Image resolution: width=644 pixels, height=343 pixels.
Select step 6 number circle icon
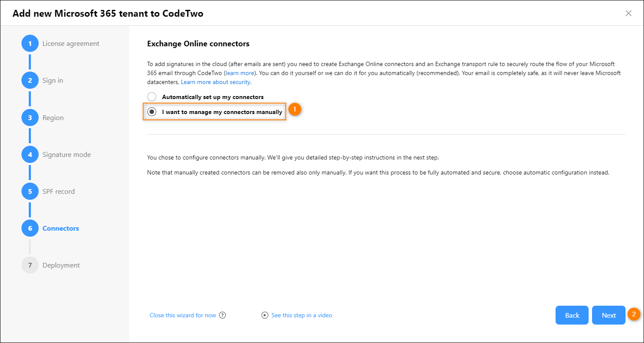tap(30, 228)
